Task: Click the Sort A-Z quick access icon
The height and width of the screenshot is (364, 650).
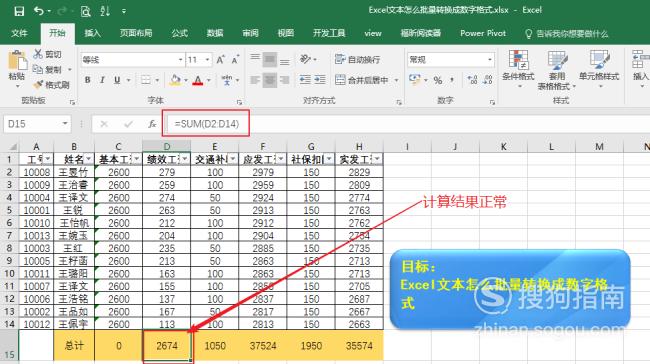Action: [105, 11]
